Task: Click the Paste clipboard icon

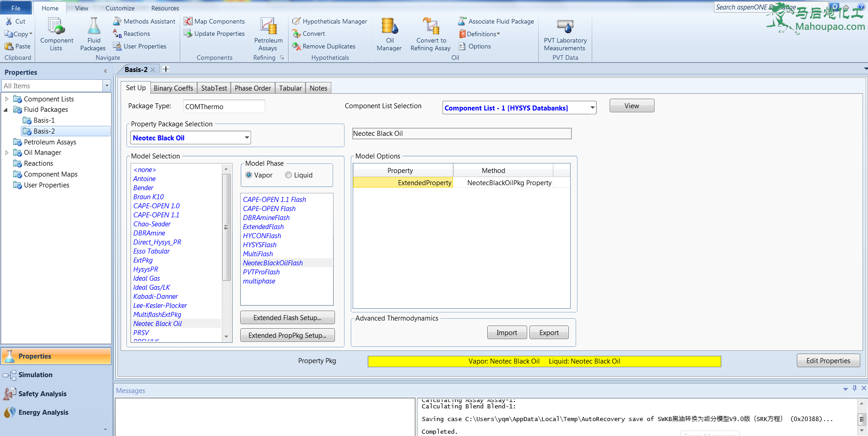Action: point(9,46)
